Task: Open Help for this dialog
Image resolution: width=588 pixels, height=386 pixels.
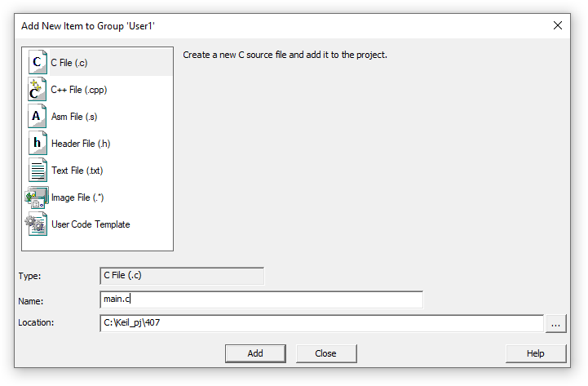Action: point(536,353)
